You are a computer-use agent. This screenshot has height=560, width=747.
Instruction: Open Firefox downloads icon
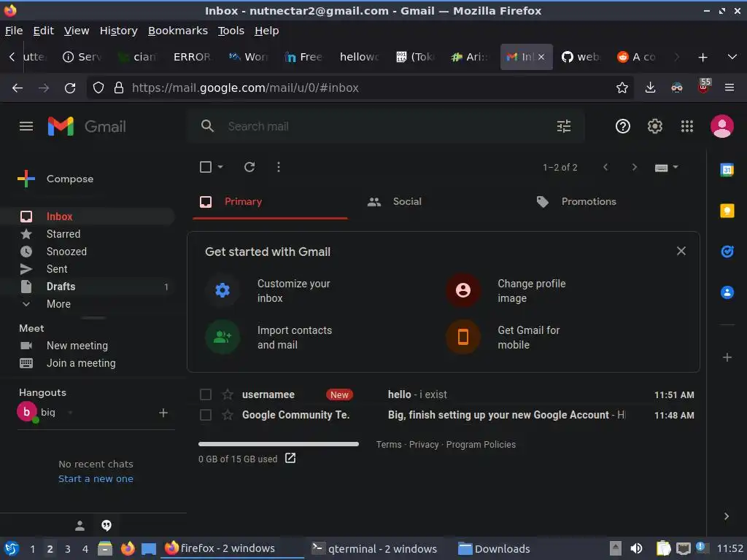point(650,87)
